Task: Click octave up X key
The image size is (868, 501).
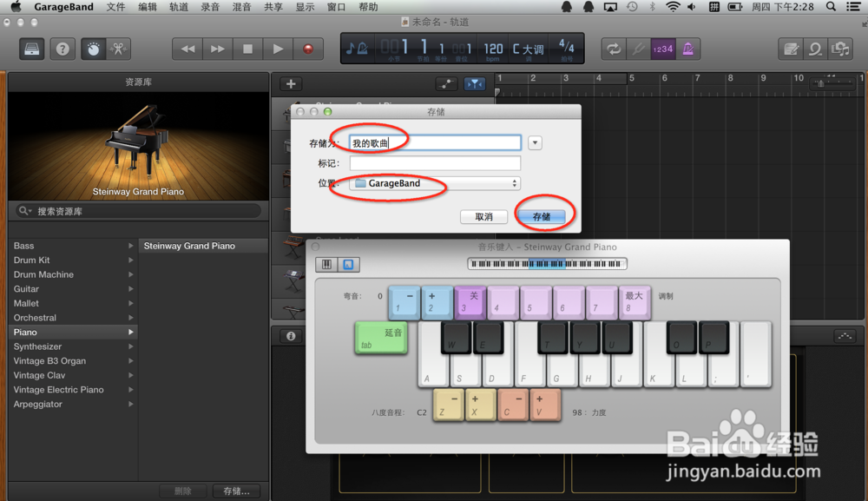Action: point(481,405)
